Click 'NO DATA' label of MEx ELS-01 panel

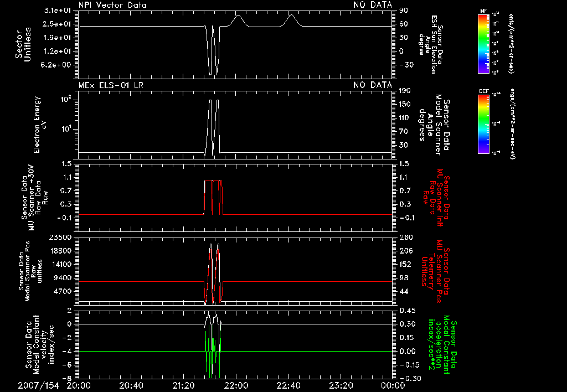tap(373, 85)
